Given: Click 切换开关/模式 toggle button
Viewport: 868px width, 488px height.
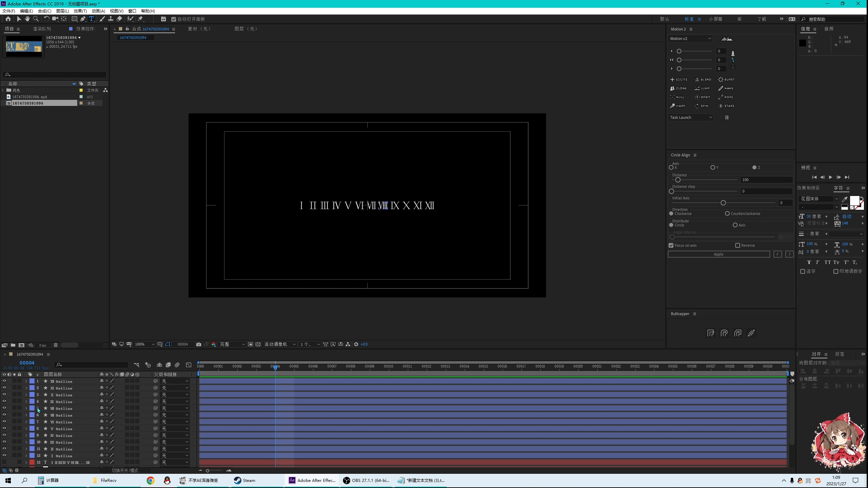Looking at the screenshot, I should tap(125, 471).
